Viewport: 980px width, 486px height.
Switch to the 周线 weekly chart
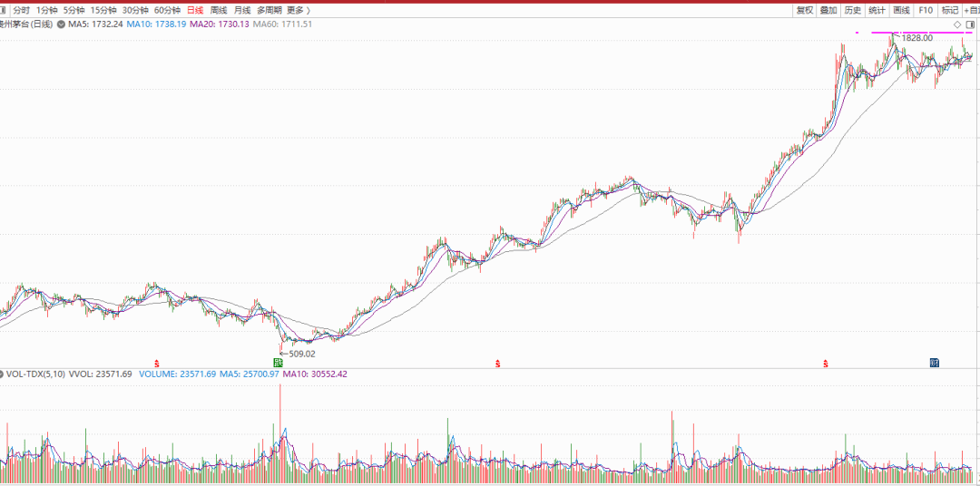(219, 11)
